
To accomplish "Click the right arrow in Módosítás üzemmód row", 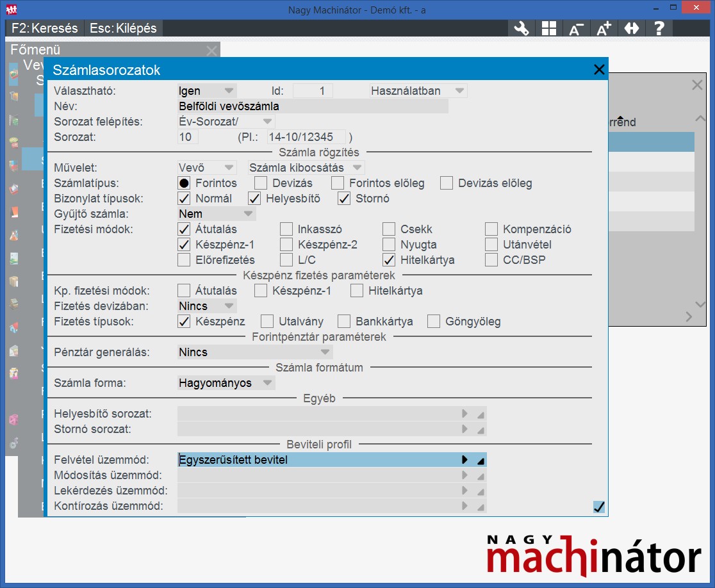I will 464,475.
